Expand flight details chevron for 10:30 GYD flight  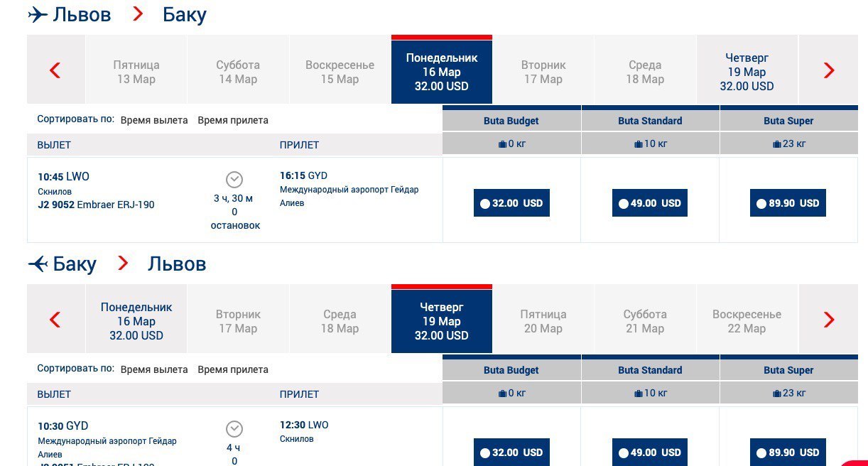pyautogui.click(x=234, y=428)
